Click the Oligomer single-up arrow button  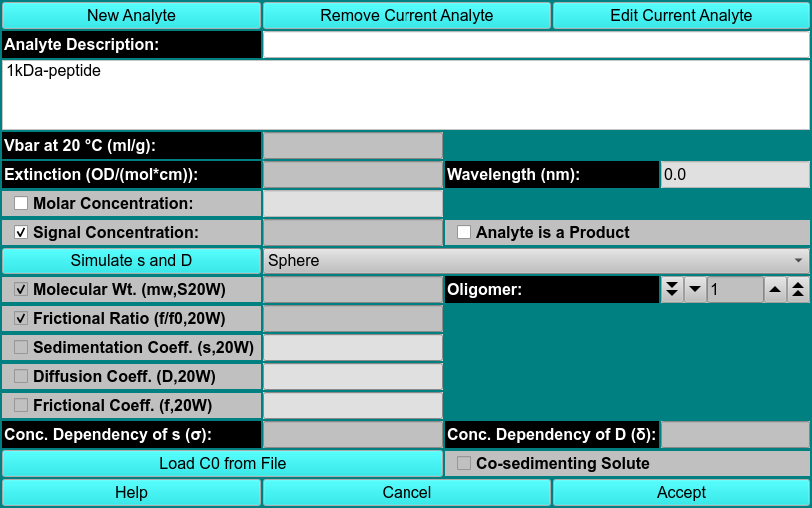[776, 290]
